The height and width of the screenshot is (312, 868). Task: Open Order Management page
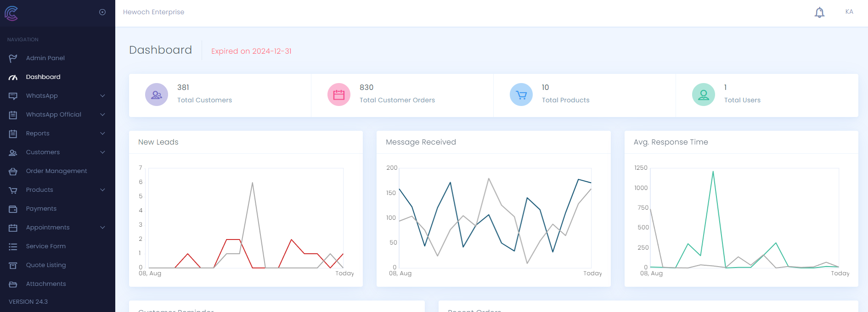57,171
